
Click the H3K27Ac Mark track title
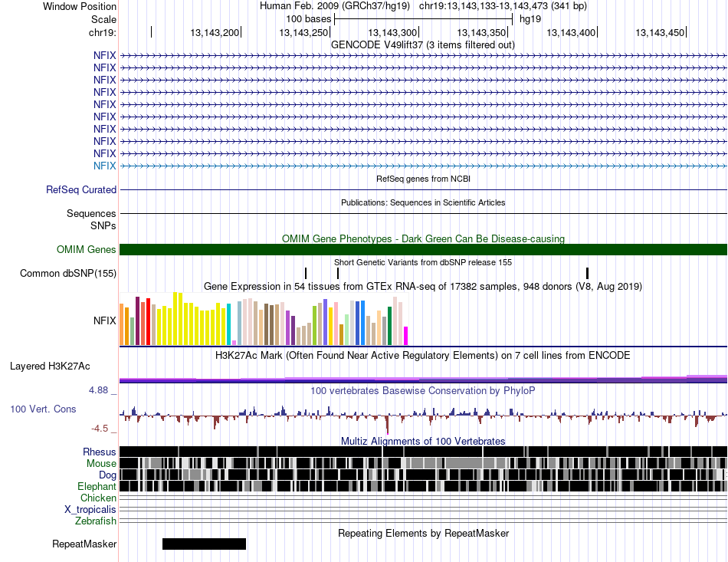pos(423,355)
